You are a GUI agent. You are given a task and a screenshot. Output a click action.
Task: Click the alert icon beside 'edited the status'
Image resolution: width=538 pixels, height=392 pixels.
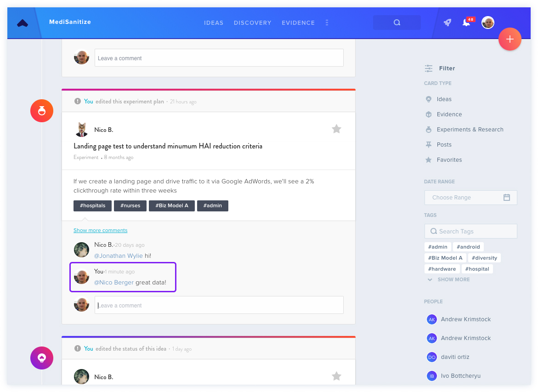78,348
